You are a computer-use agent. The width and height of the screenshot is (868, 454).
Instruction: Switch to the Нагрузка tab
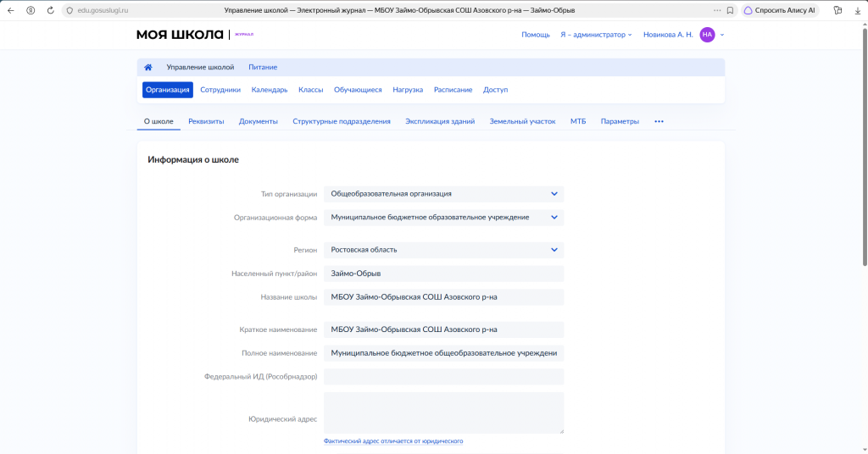click(x=408, y=90)
